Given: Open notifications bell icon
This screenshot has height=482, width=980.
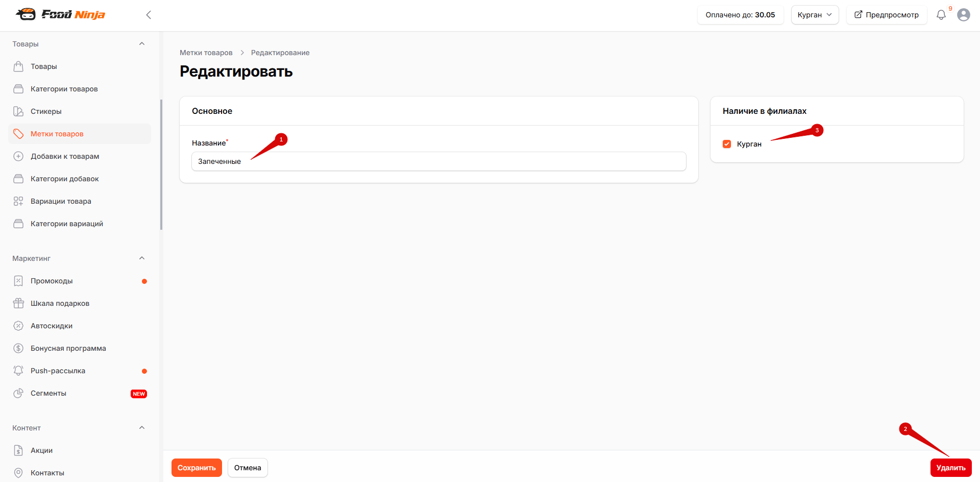Looking at the screenshot, I should pos(941,15).
